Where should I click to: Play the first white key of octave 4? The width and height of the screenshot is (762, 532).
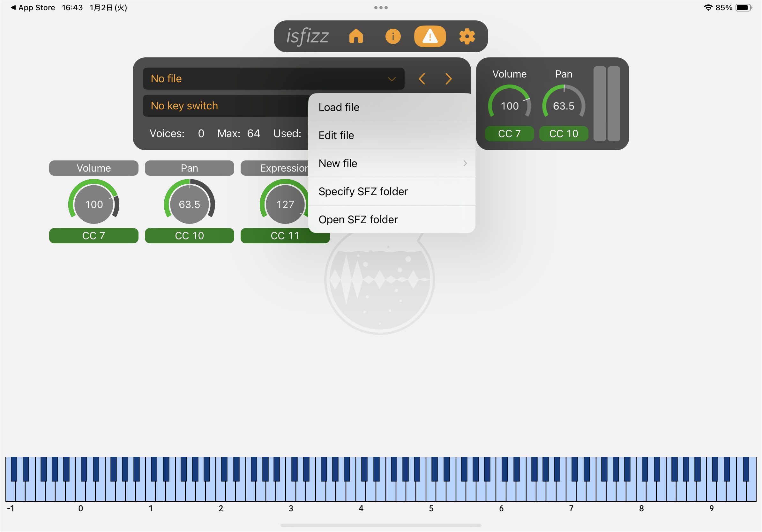click(x=361, y=491)
